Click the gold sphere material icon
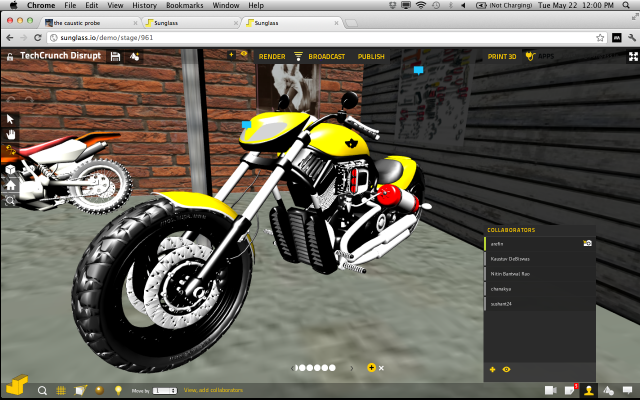This screenshot has width=640, height=400. [99, 391]
